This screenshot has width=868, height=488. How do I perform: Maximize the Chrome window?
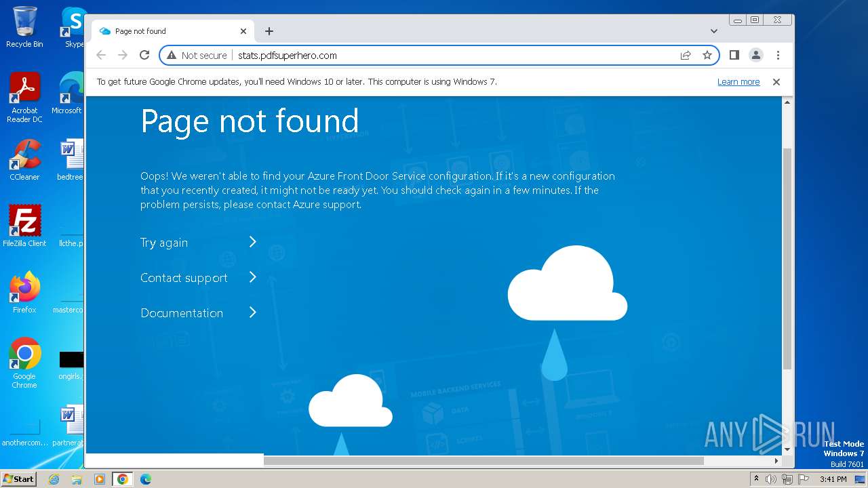point(754,20)
